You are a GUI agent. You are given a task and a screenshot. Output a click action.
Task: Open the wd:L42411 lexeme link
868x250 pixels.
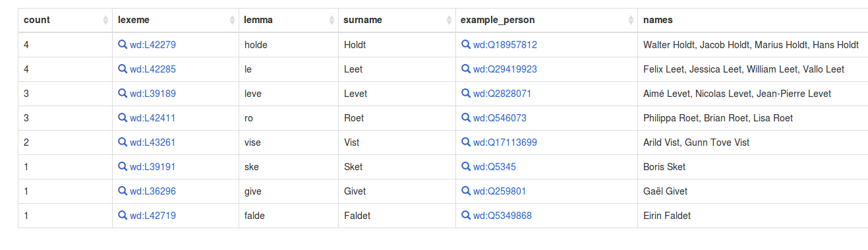click(x=152, y=118)
